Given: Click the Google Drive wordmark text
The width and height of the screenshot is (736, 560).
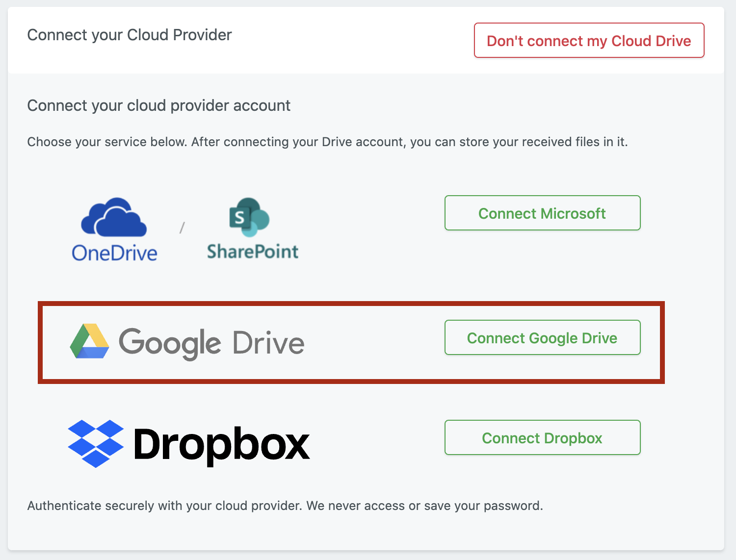Looking at the screenshot, I should tap(211, 343).
